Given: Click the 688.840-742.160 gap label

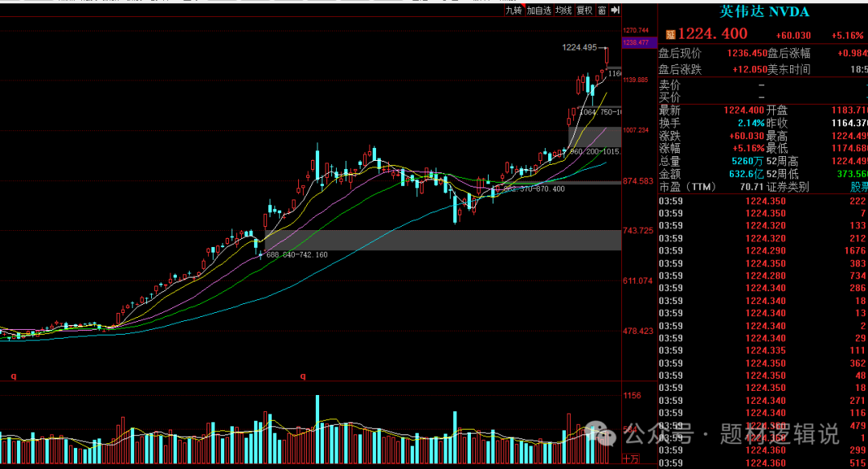Looking at the screenshot, I should [x=297, y=255].
